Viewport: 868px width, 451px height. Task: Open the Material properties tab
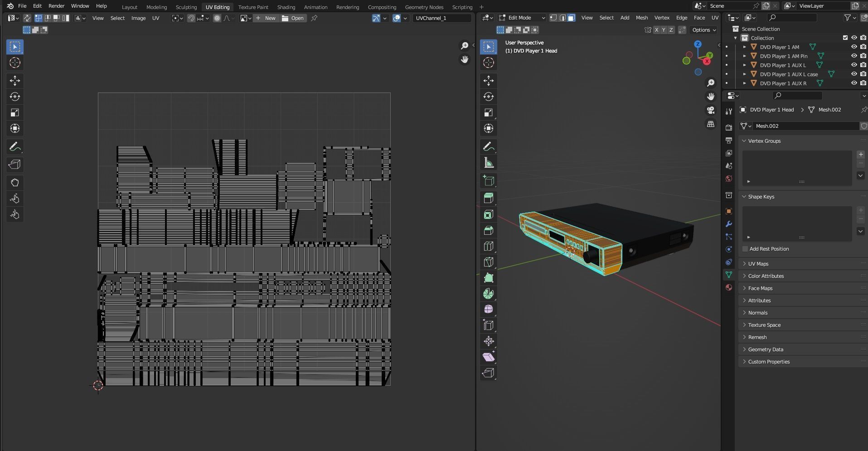(729, 287)
